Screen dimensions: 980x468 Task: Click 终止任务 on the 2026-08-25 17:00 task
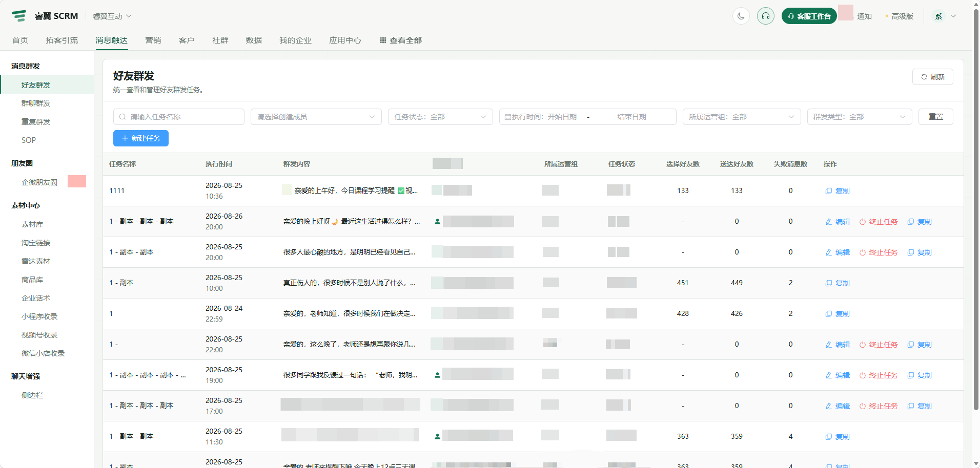click(879, 406)
